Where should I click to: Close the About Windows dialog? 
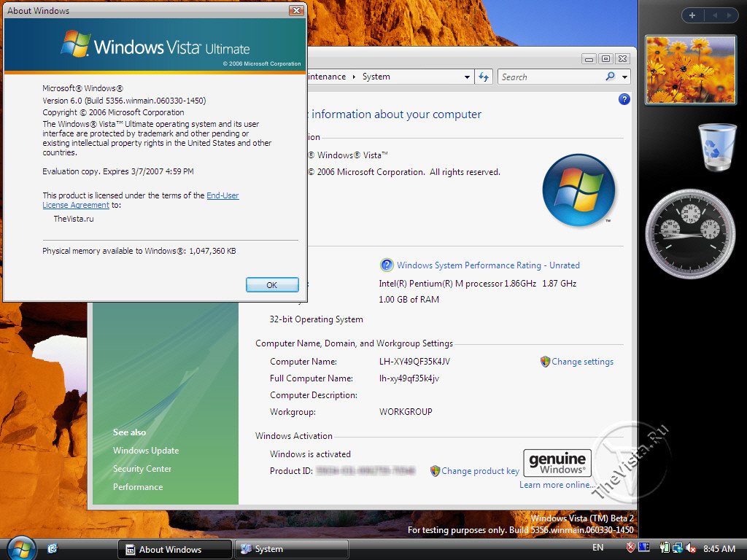[296, 10]
